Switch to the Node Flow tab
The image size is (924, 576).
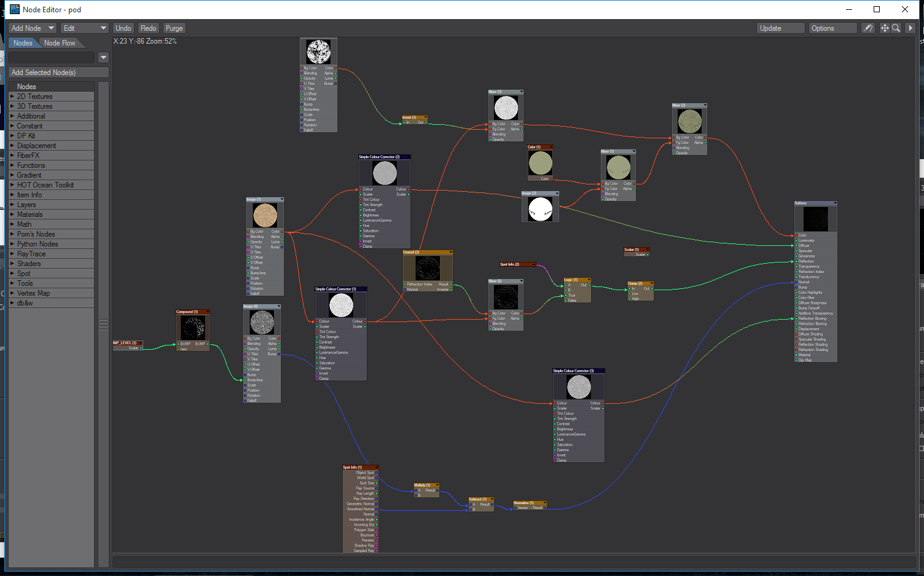pyautogui.click(x=60, y=43)
